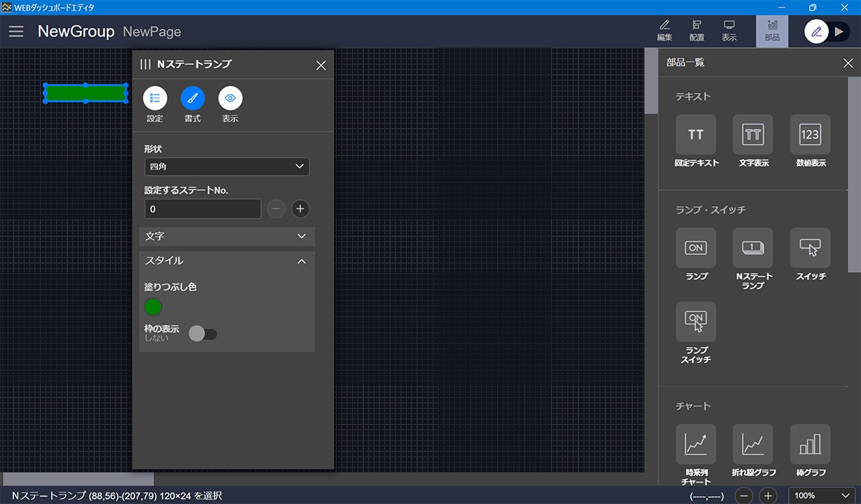Open the hamburger menu
The width and height of the screenshot is (861, 504).
point(16,32)
